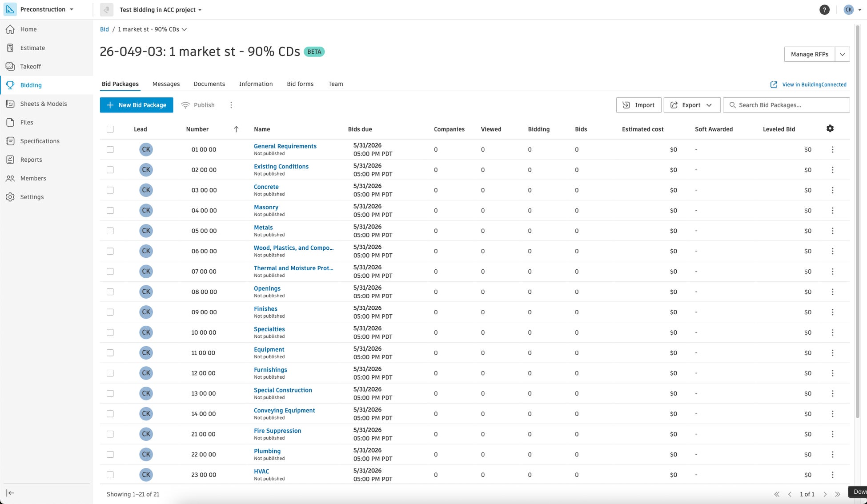Click the vertical page scrollbar
Image resolution: width=867 pixels, height=504 pixels.
(x=857, y=222)
